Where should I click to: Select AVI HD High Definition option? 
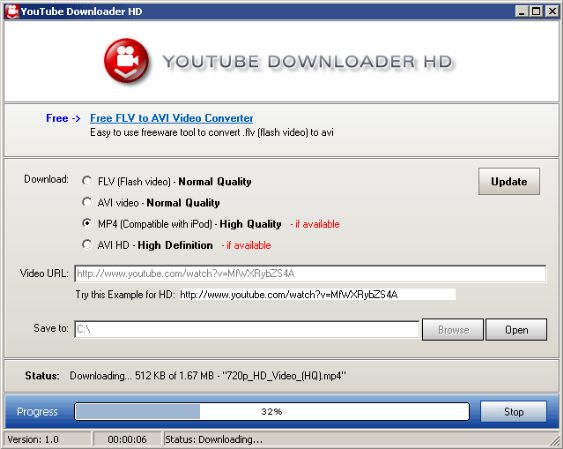pos(87,244)
